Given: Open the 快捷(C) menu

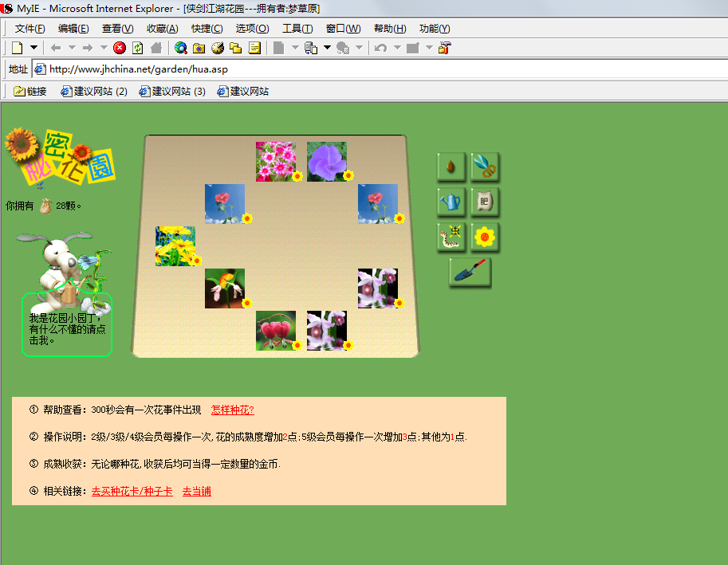Looking at the screenshot, I should click(207, 29).
